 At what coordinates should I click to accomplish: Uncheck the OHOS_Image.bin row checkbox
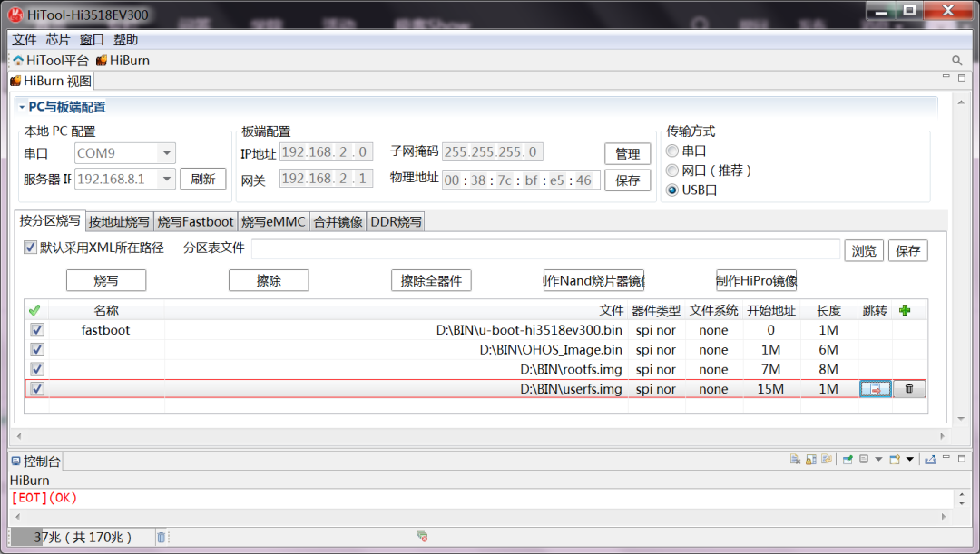pyautogui.click(x=37, y=349)
